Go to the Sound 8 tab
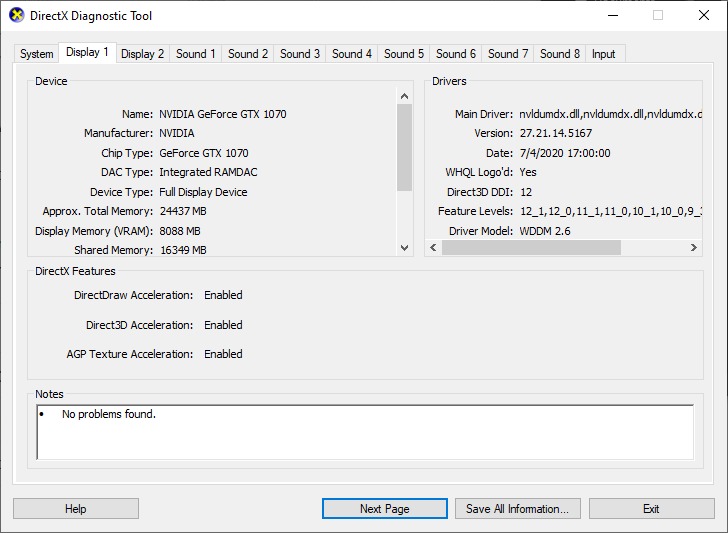Viewport: 728px width, 533px height. click(559, 54)
